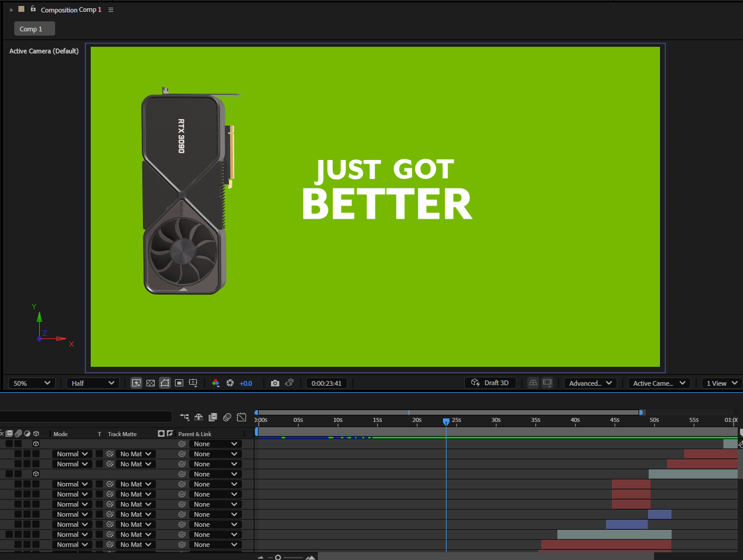Toggle the 3D layer cube switch on first layer
This screenshot has height=560, width=743.
click(x=36, y=444)
